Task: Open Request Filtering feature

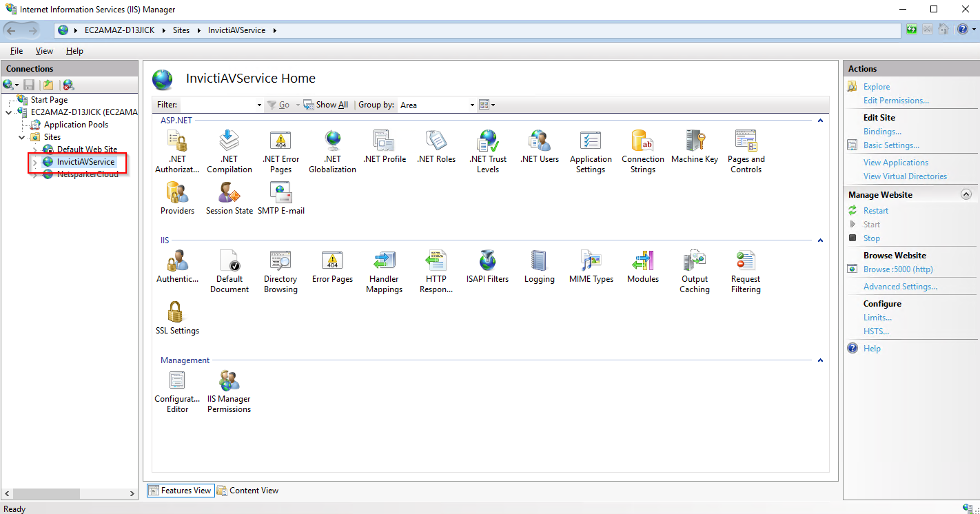Action: 746,272
